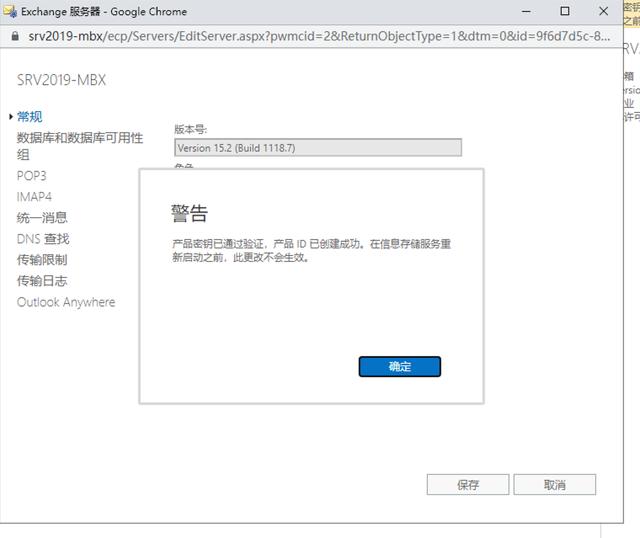
Task: Close the Chrome window
Action: click(x=604, y=11)
